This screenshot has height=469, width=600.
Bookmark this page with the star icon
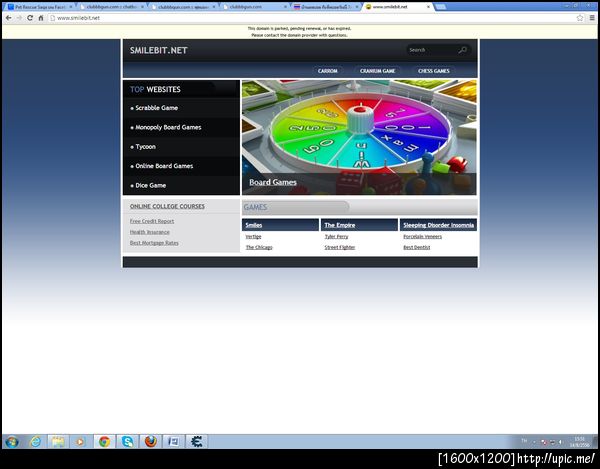click(580, 18)
